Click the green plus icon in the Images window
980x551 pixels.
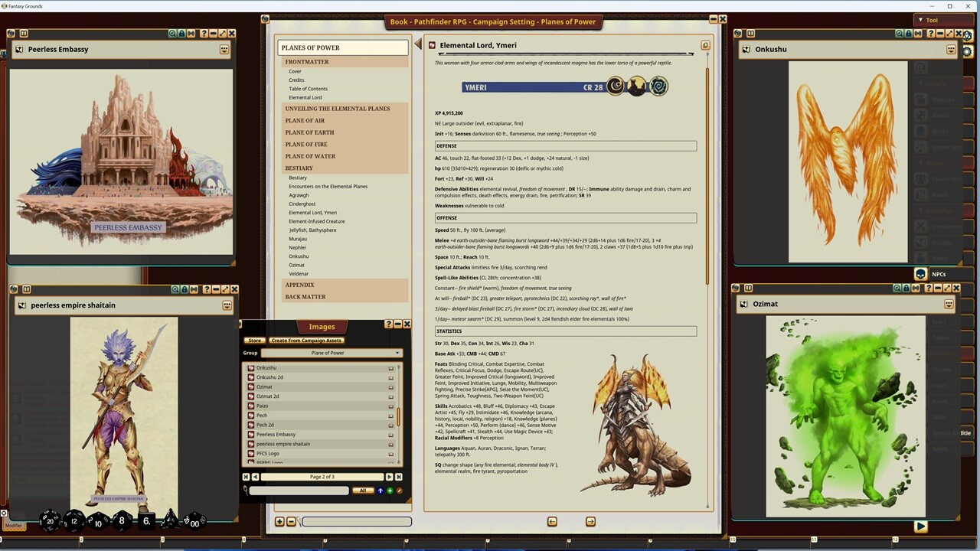pos(391,491)
